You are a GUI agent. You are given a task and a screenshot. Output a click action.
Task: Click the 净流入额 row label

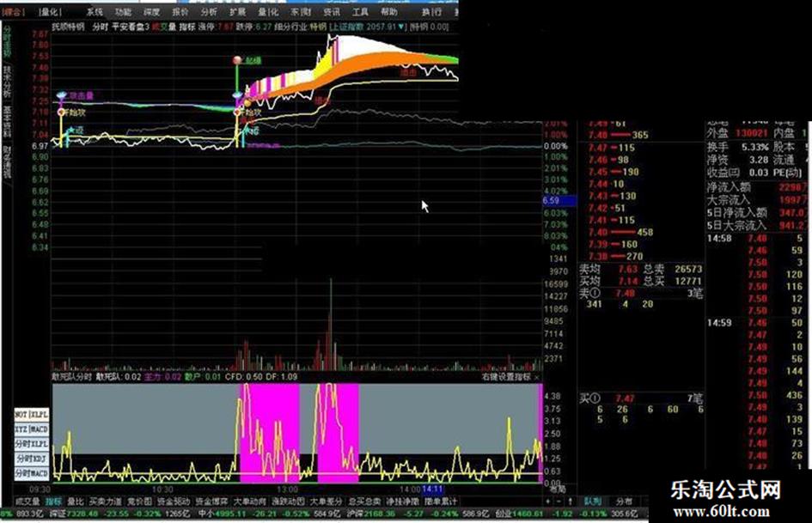(x=729, y=186)
